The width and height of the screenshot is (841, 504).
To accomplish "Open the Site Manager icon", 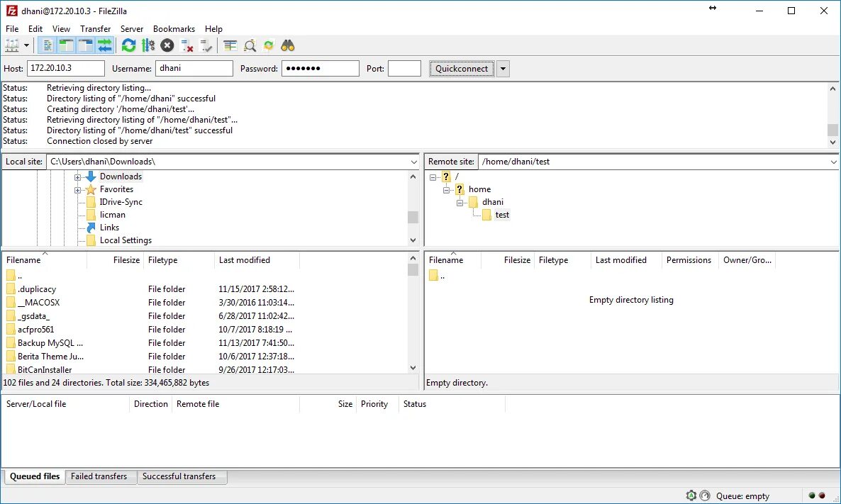I will click(12, 45).
